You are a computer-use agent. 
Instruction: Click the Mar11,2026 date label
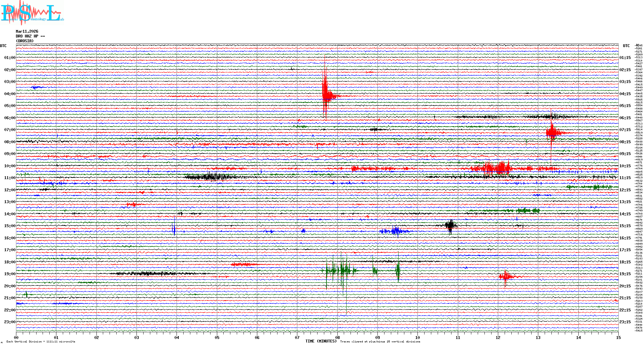pyautogui.click(x=27, y=31)
